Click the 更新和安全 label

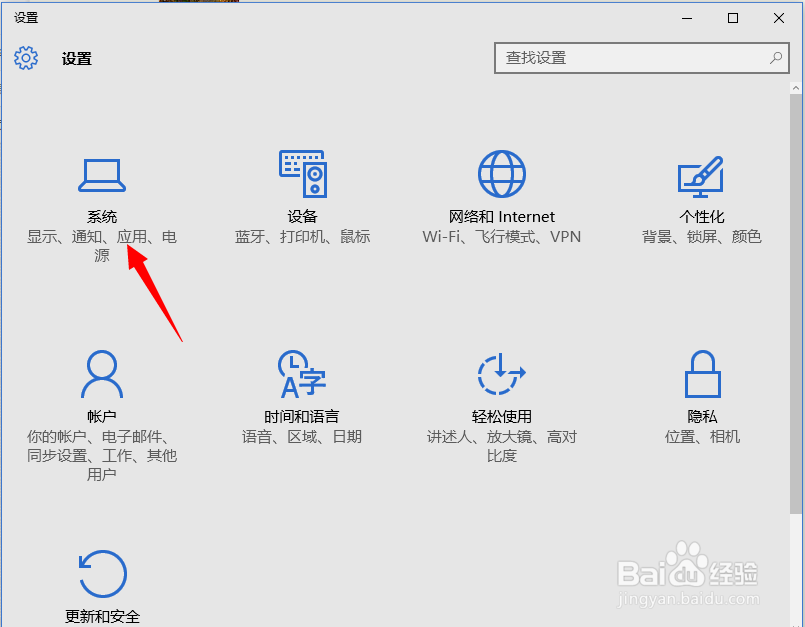point(102,616)
